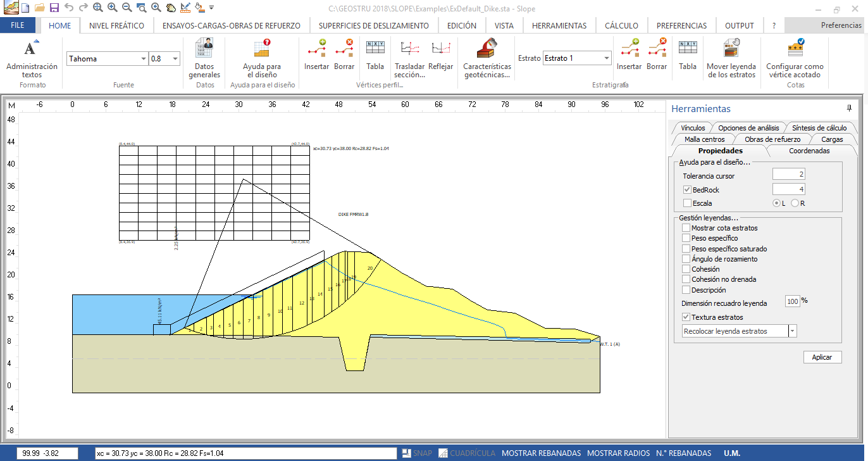868x461 pixels.
Task: Toggle SNAP in the status bar
Action: tap(416, 453)
